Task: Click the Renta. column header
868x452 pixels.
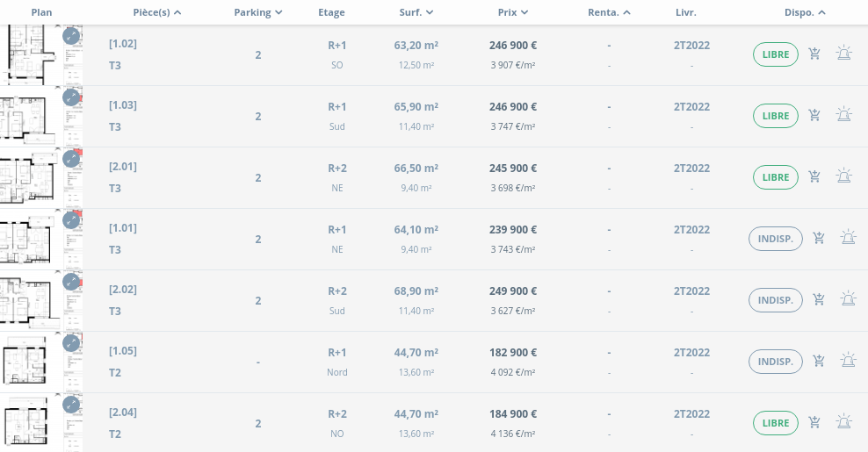Action: [x=609, y=12]
